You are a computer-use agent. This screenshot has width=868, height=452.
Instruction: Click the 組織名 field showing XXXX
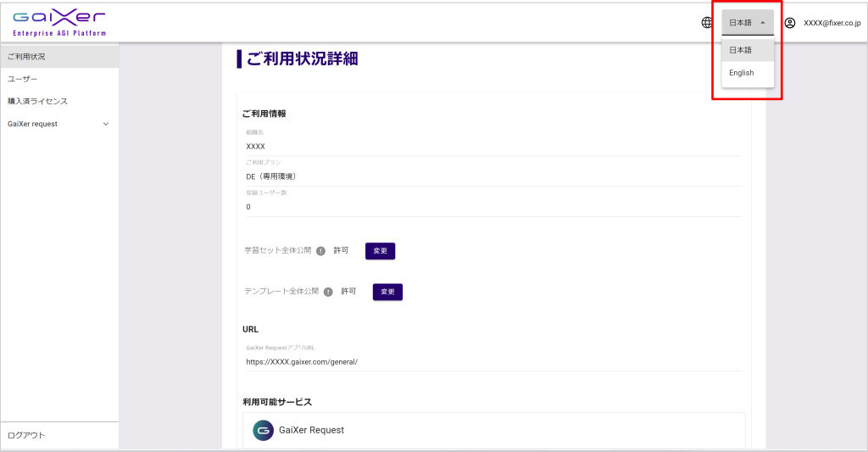(492, 146)
